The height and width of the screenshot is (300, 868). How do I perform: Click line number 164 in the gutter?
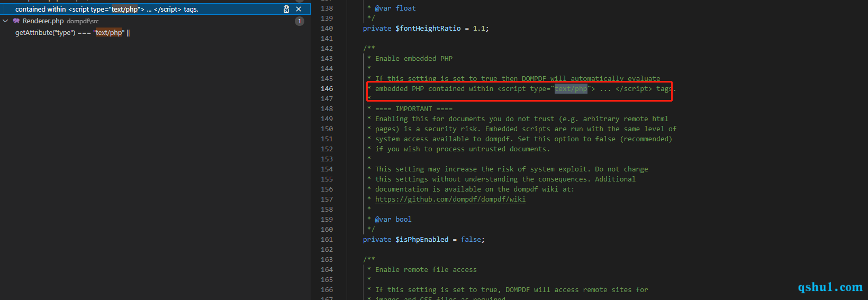(327, 270)
